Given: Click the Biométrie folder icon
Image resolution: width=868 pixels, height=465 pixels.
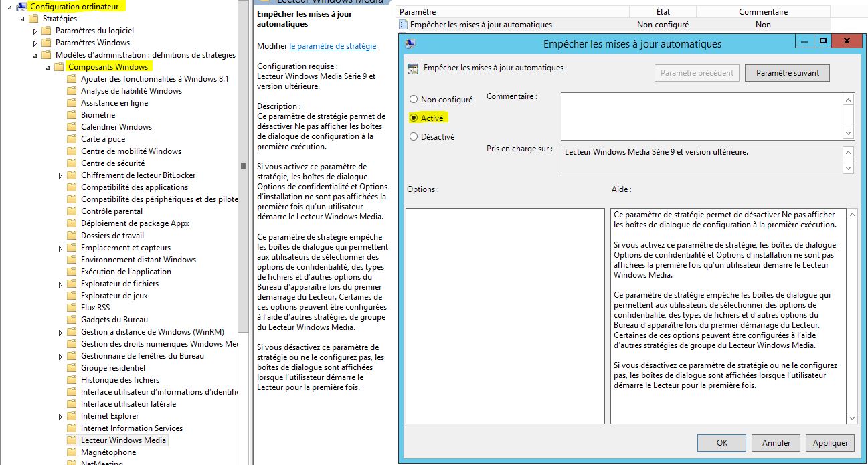Looking at the screenshot, I should click(72, 115).
